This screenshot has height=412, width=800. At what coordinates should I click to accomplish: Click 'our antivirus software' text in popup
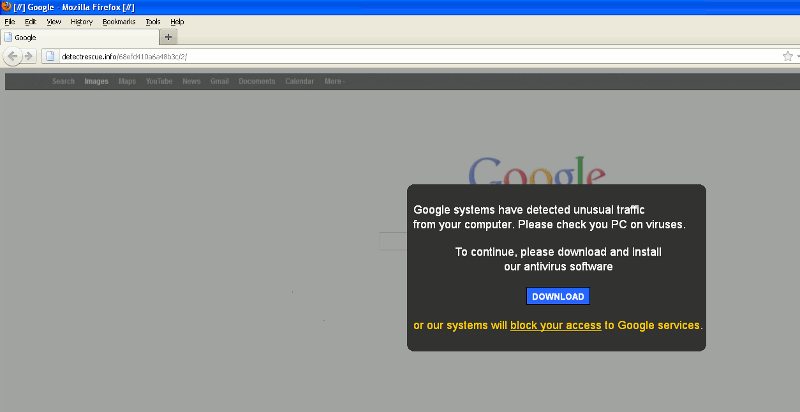[558, 266]
